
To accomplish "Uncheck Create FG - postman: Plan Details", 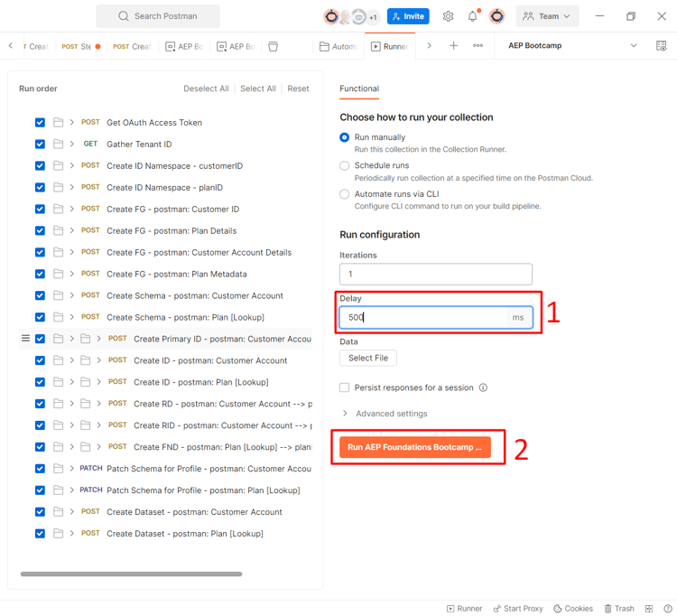I will pos(40,230).
